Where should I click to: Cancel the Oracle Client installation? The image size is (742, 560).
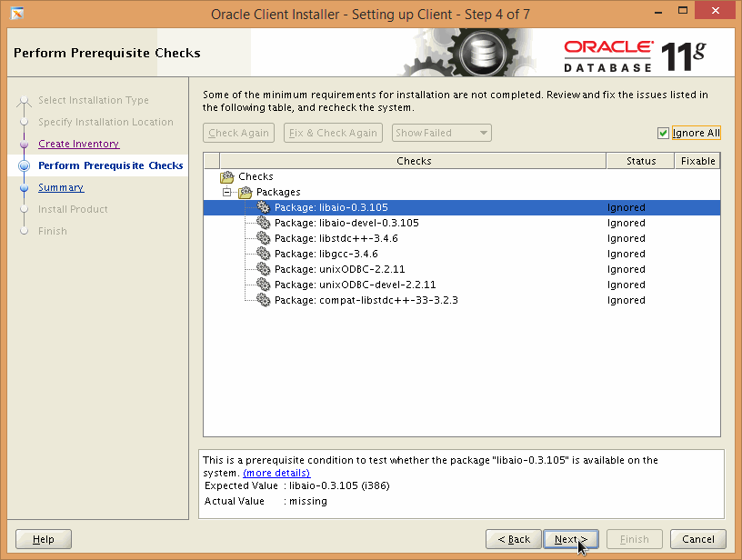[x=698, y=539]
